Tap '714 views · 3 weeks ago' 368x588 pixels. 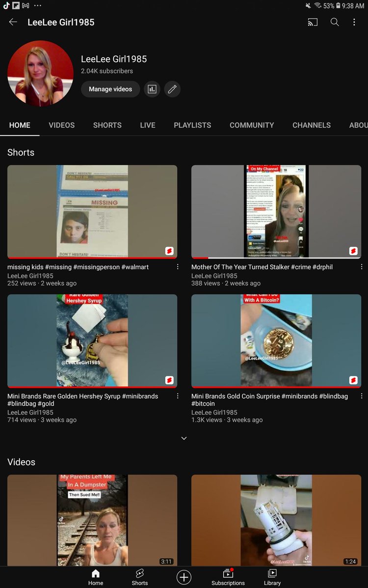tap(42, 420)
